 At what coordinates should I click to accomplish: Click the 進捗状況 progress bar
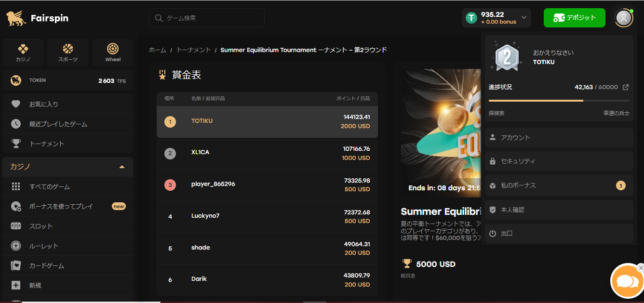tap(559, 101)
